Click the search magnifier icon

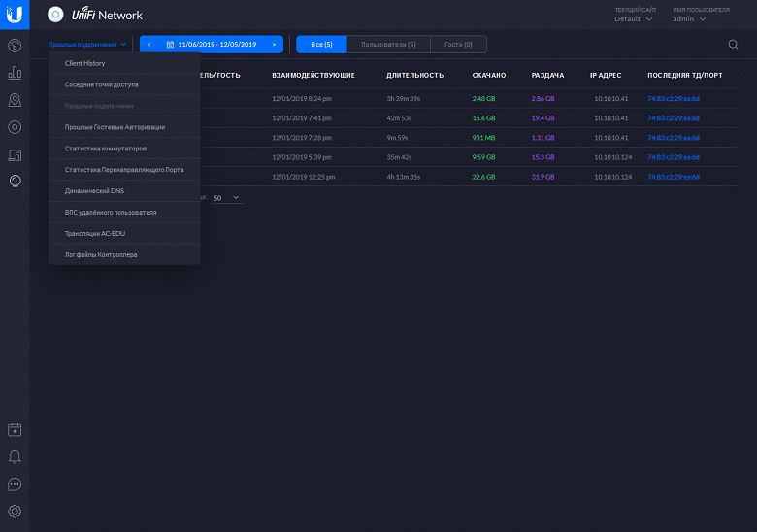(x=733, y=44)
